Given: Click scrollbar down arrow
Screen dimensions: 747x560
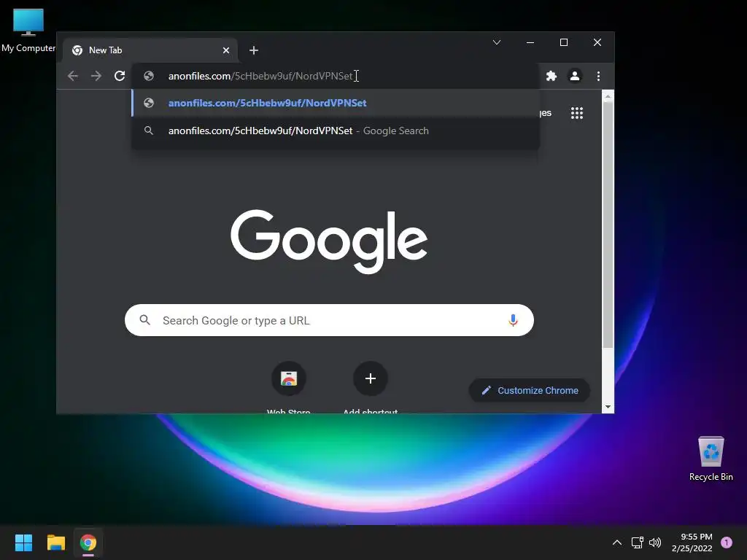Looking at the screenshot, I should pyautogui.click(x=608, y=407).
